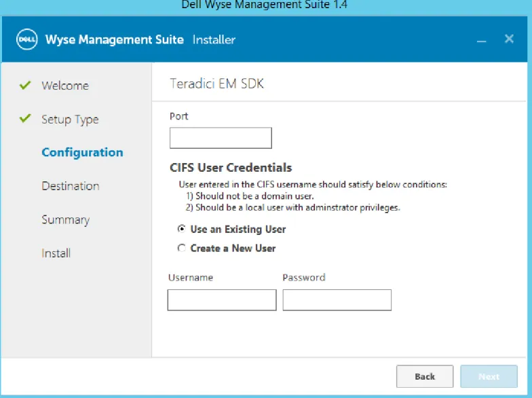Go to the Setup Type step
The height and width of the screenshot is (398, 532).
click(x=70, y=120)
